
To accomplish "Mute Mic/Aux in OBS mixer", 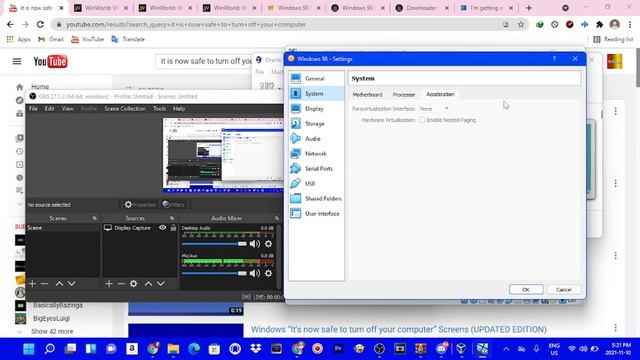I will 255,273.
